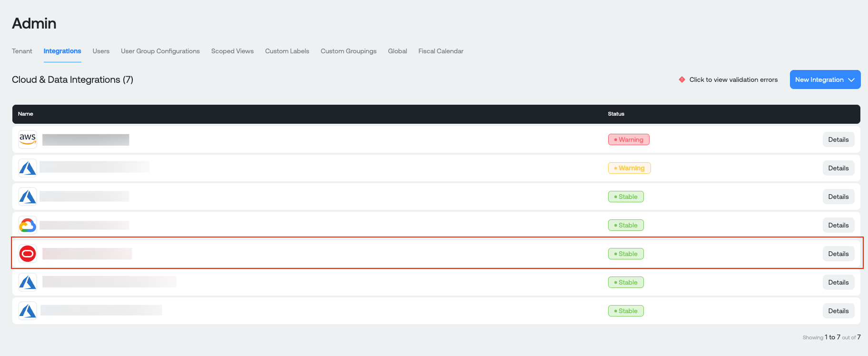Click the New Integration button label
The image size is (868, 356).
coord(819,79)
